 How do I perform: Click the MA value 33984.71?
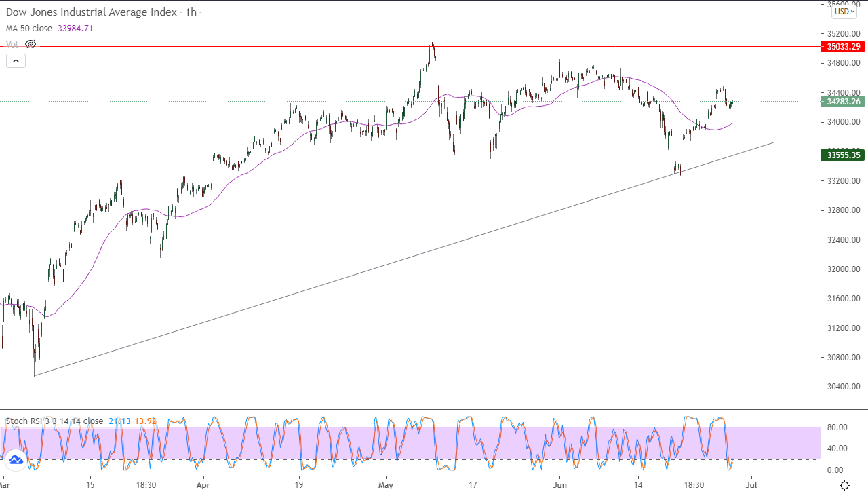tap(76, 28)
